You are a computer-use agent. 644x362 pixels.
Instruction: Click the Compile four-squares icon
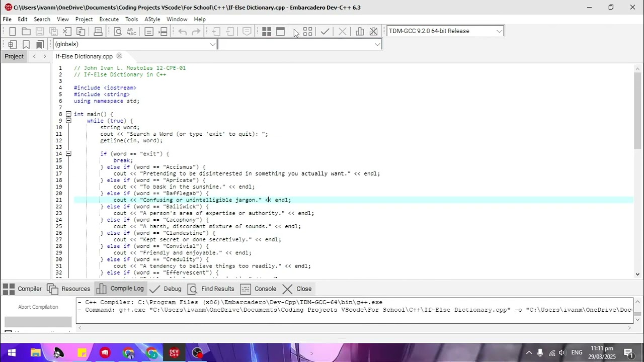[x=267, y=31]
